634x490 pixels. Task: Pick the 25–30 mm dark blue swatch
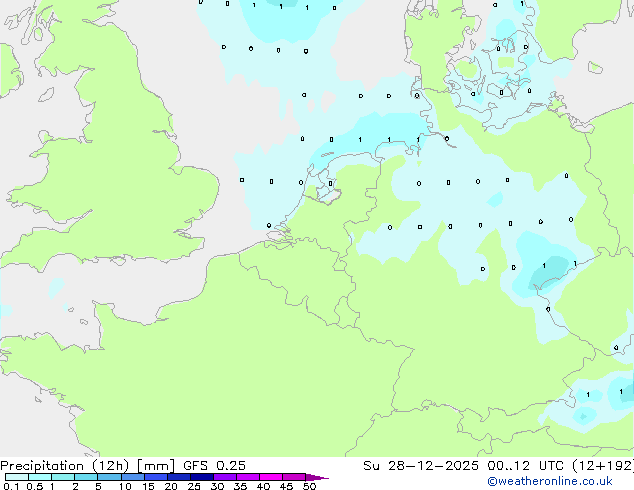[202, 477]
